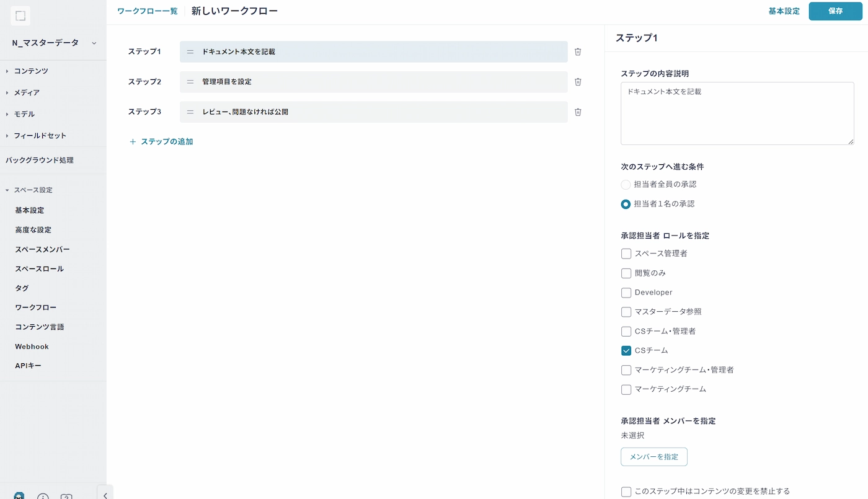The width and height of the screenshot is (868, 499).
Task: Select the ステップ3 レビュー、問題なければ公開 row
Action: [x=374, y=112]
